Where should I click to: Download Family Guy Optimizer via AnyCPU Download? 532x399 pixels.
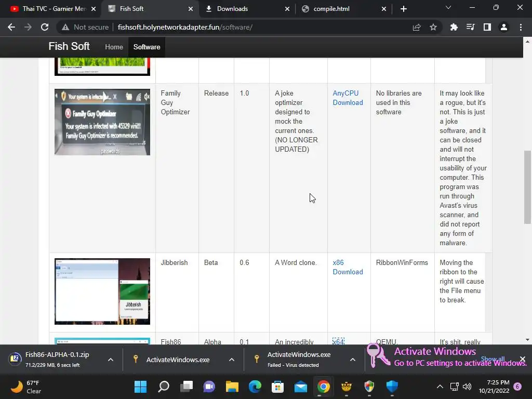[348, 98]
